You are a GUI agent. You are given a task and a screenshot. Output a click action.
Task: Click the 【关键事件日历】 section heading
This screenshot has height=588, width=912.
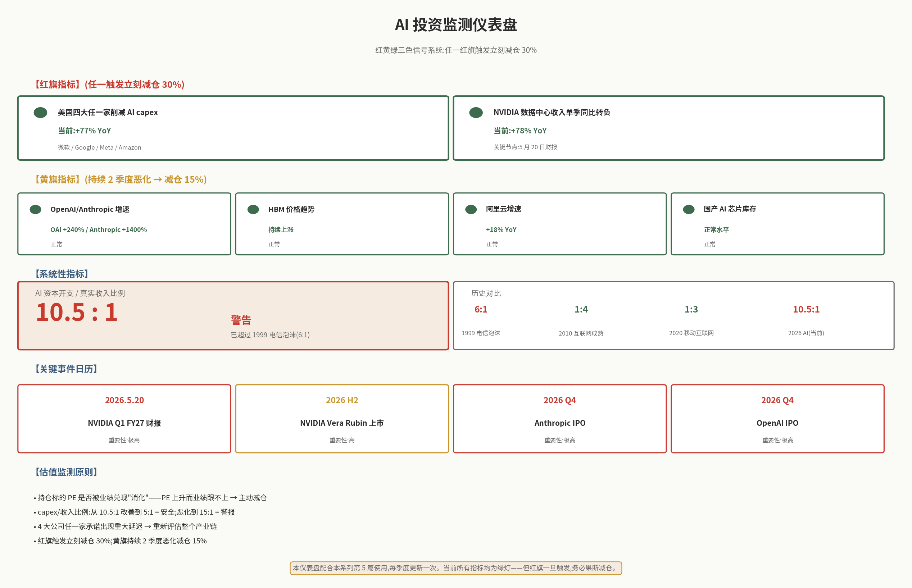[x=67, y=369]
